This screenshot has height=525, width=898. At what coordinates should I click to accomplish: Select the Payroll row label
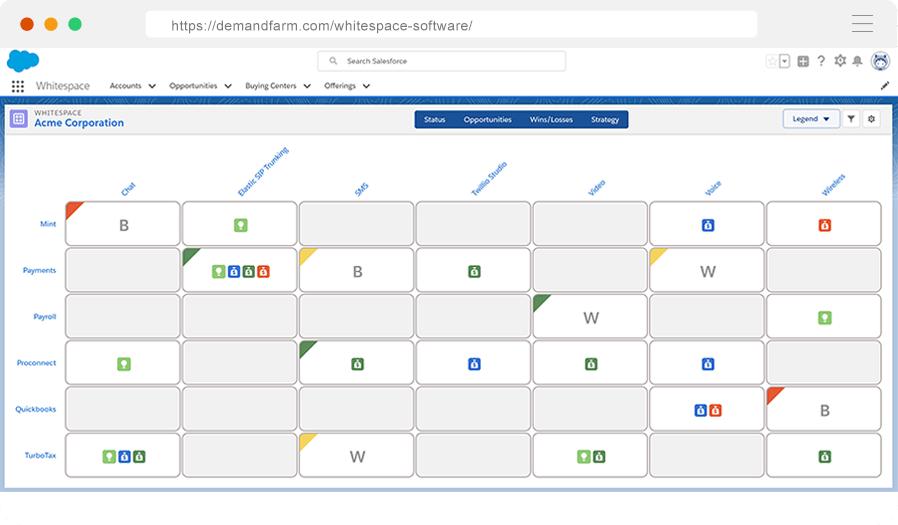[45, 317]
